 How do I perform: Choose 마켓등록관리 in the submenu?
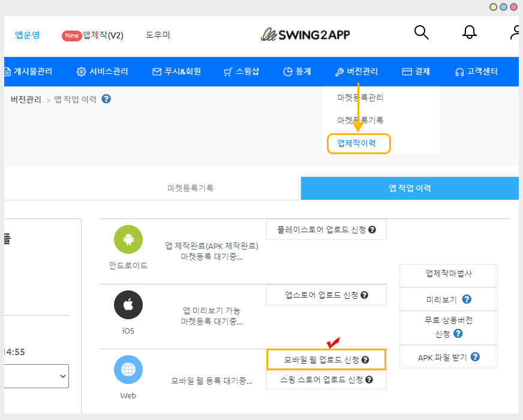(360, 97)
